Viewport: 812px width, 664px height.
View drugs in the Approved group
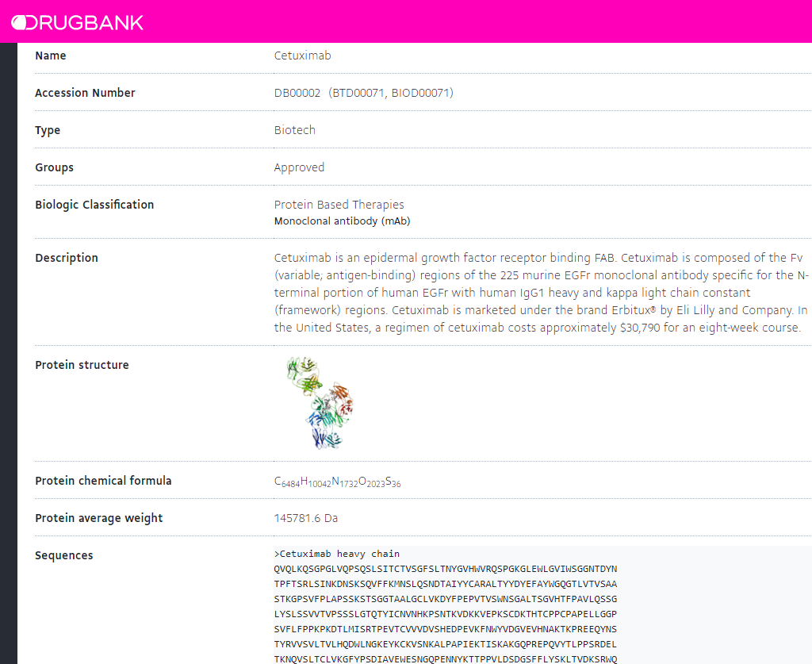coord(299,167)
